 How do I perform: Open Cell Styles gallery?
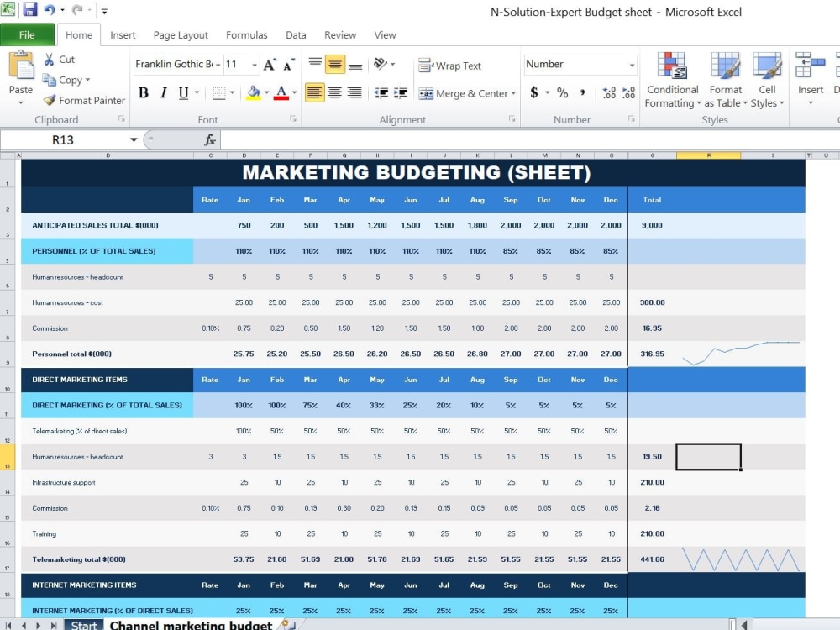tap(767, 81)
